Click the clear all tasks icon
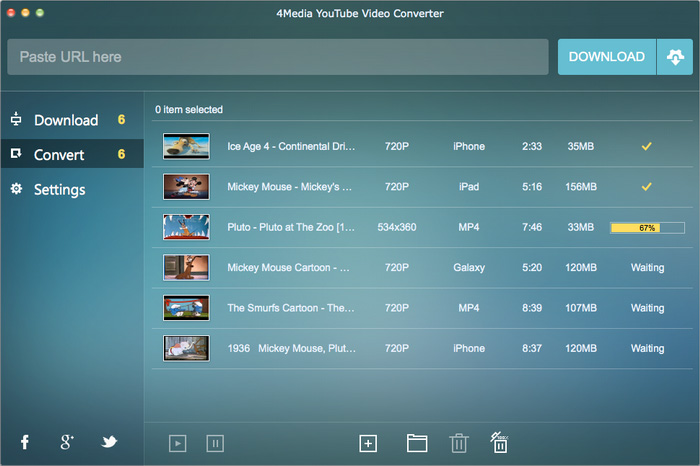 click(499, 443)
